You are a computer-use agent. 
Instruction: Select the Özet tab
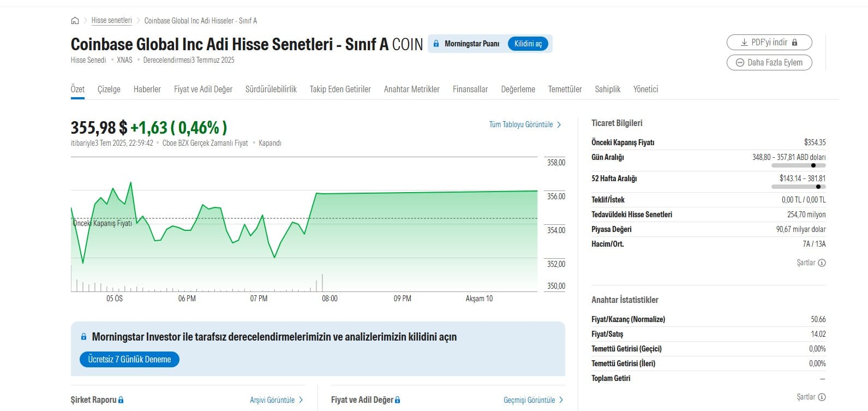(x=77, y=89)
